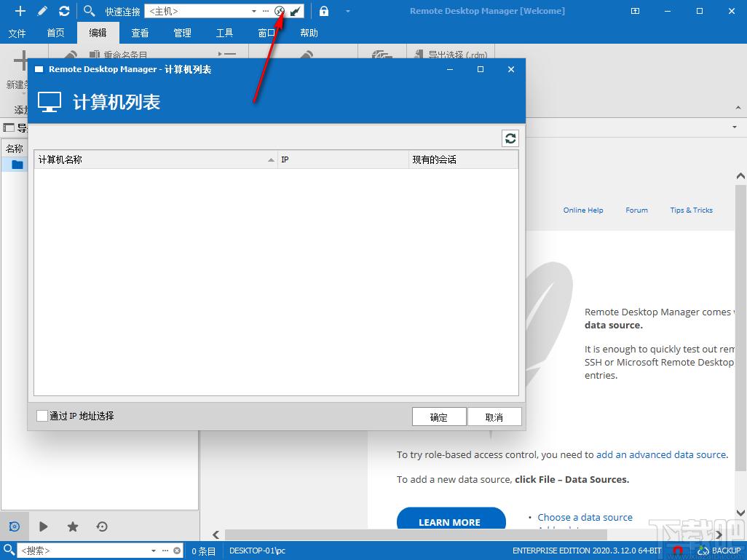
Task: Collapse the ribbon with the up chevron
Action: pos(738,109)
